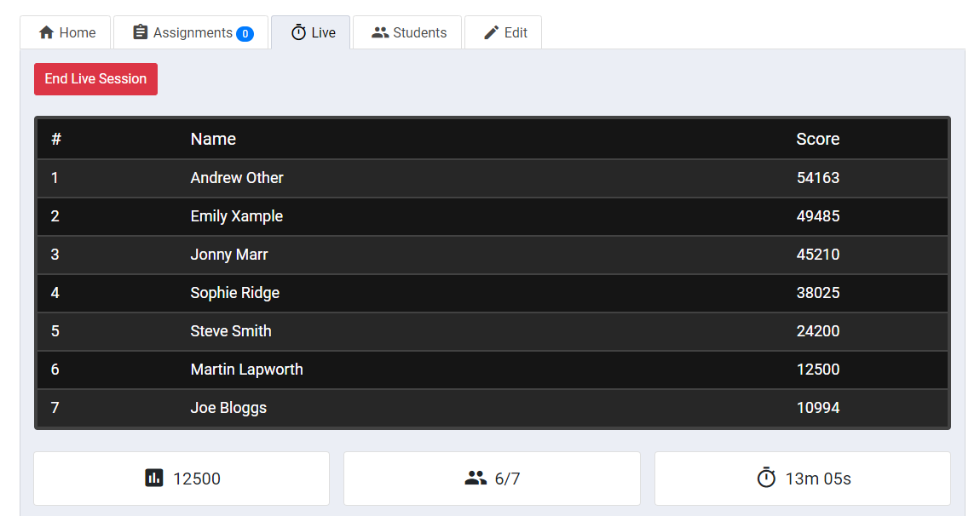Image resolution: width=980 pixels, height=516 pixels.
Task: Click the bar chart icon beside 12500
Action: click(153, 478)
